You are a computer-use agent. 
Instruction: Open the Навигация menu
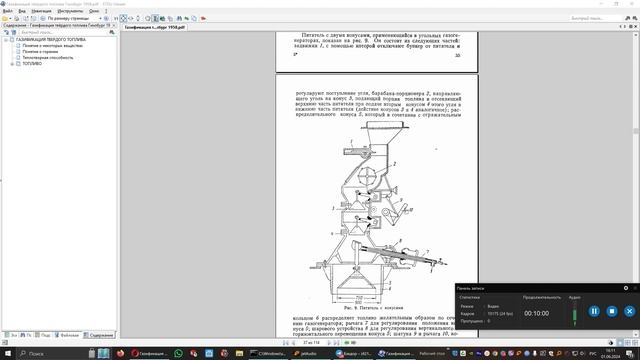41,11
